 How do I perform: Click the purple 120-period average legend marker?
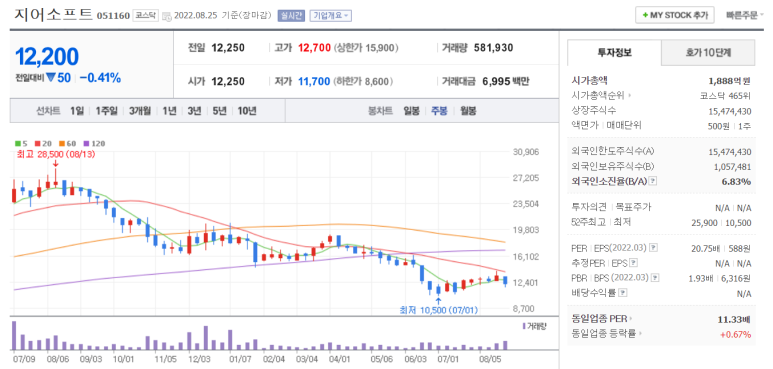click(x=86, y=143)
